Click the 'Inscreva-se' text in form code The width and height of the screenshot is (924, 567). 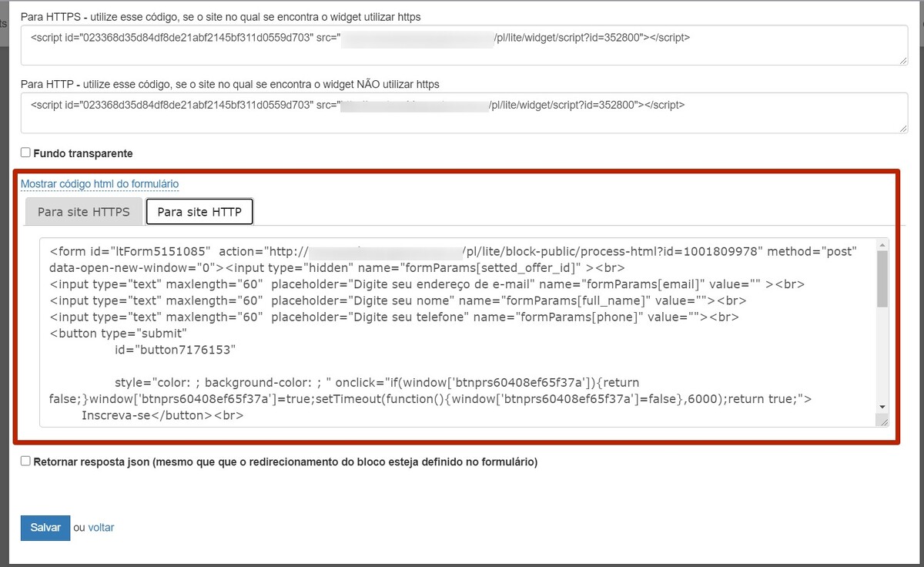(x=114, y=415)
